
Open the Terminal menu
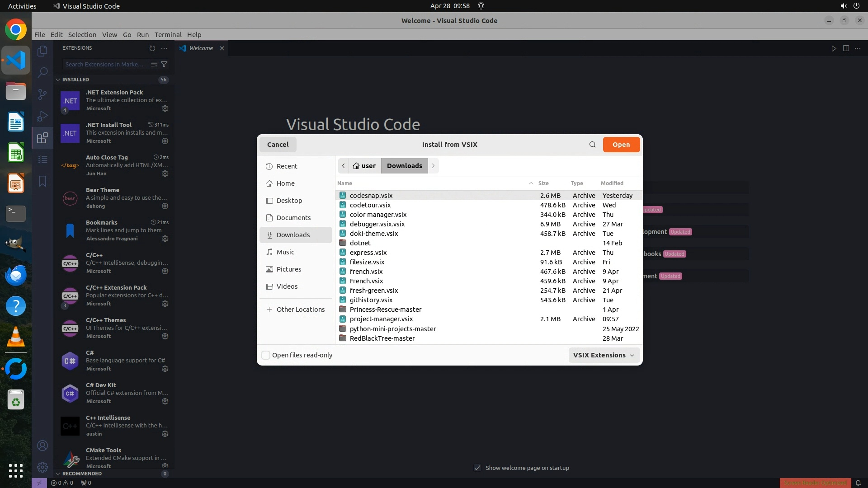click(x=168, y=35)
